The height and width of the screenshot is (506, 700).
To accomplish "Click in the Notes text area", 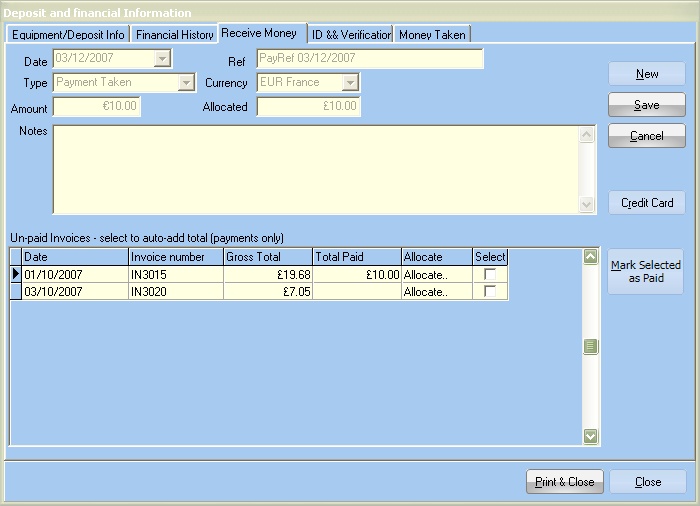I will coord(315,168).
